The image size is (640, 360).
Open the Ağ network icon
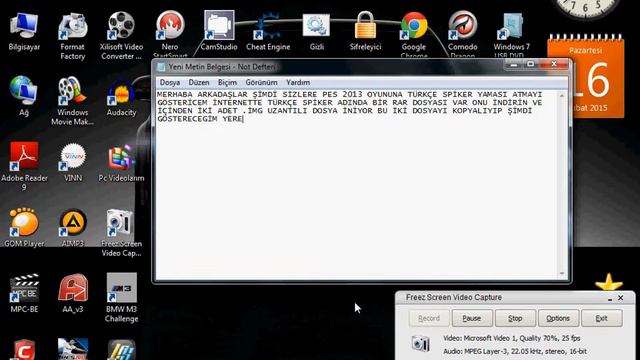pos(24,91)
